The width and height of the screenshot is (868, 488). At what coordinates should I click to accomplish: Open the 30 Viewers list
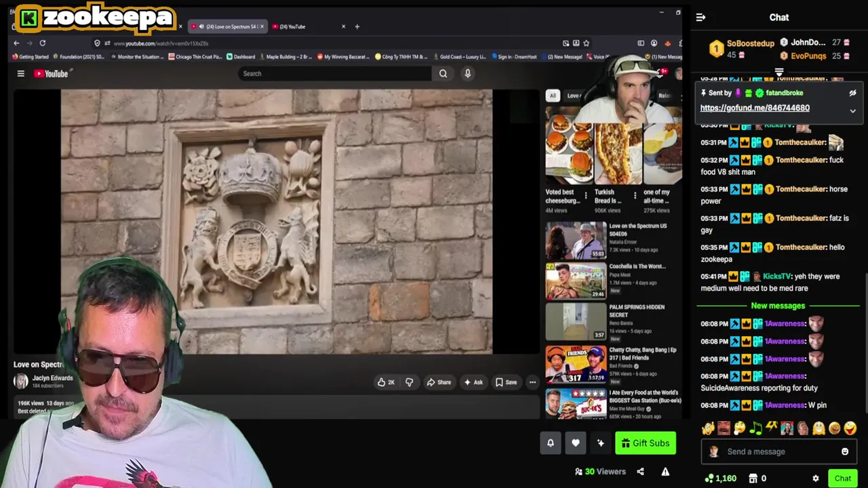pos(600,472)
